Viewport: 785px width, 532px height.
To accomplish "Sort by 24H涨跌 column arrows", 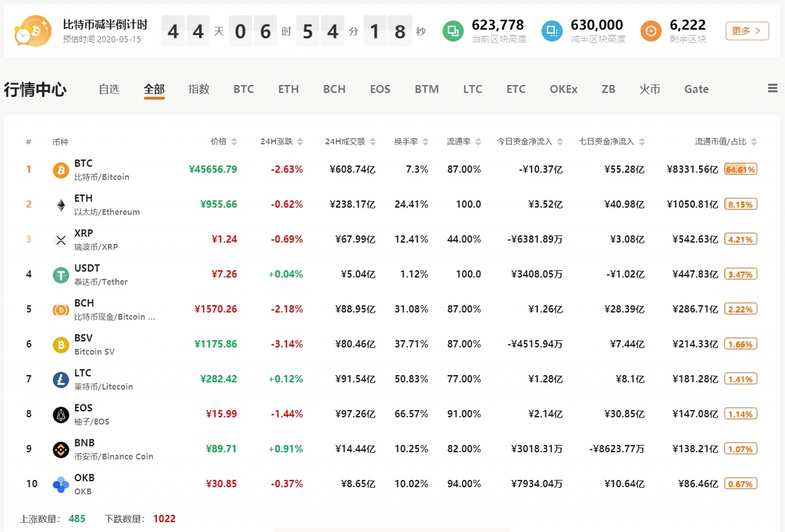I will (300, 142).
